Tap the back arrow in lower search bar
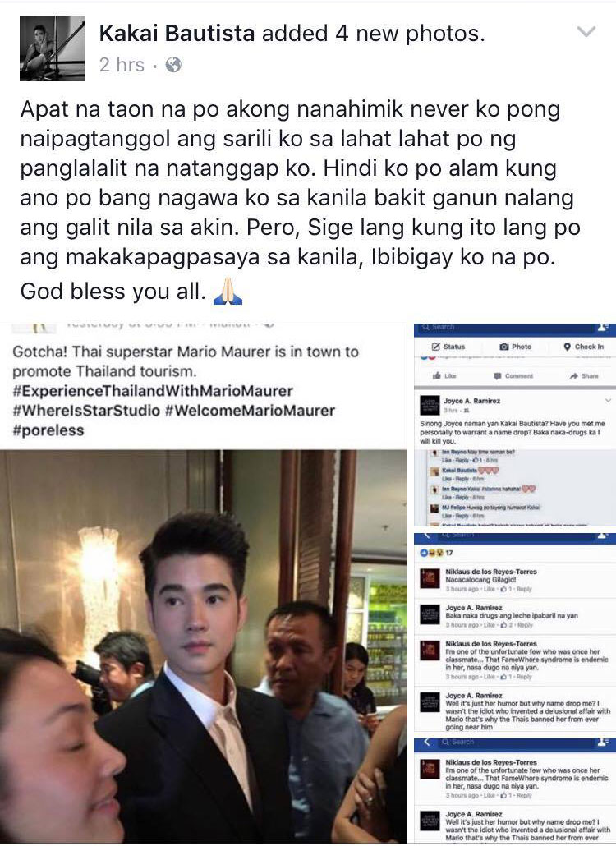The height and width of the screenshot is (846, 616). click(x=427, y=743)
